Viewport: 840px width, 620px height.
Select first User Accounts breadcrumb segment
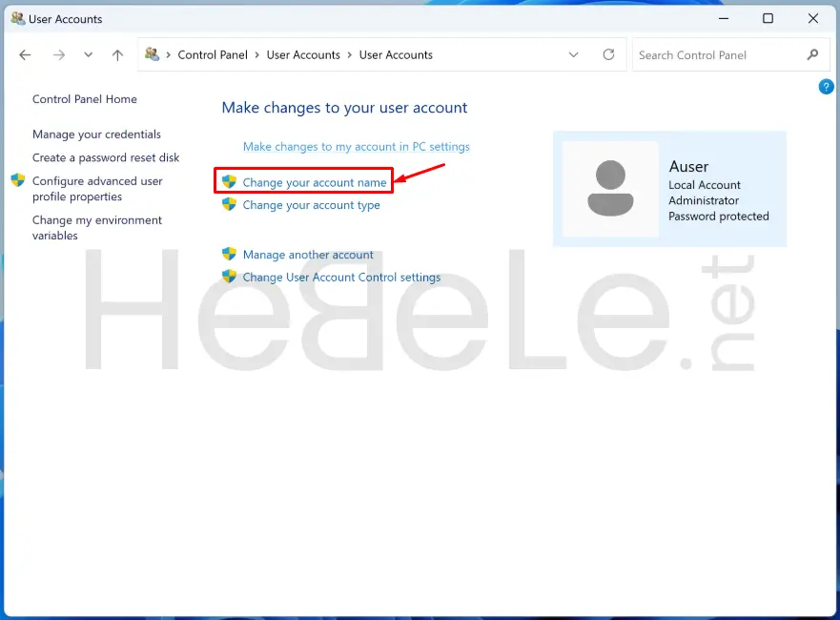303,54
